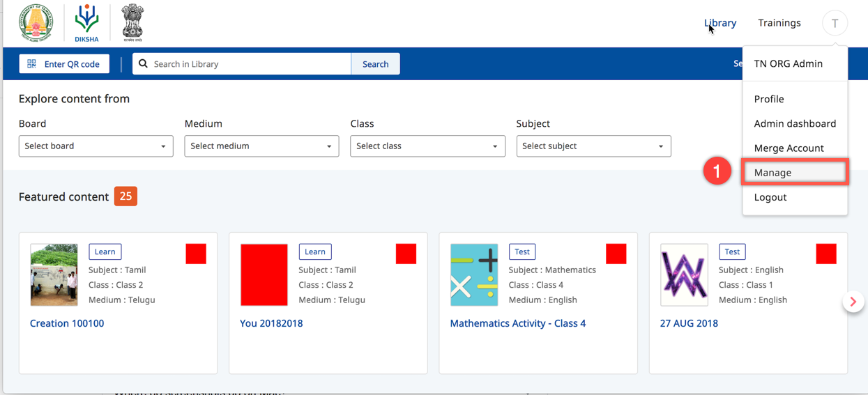Click the magnifier icon in search box
The height and width of the screenshot is (395, 868).
pyautogui.click(x=144, y=64)
